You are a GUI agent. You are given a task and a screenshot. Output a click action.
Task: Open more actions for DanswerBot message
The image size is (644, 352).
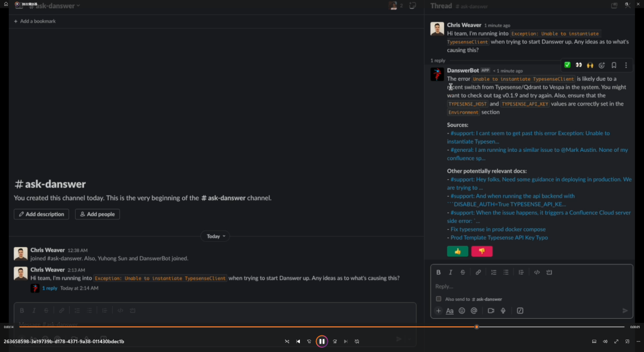tap(626, 65)
